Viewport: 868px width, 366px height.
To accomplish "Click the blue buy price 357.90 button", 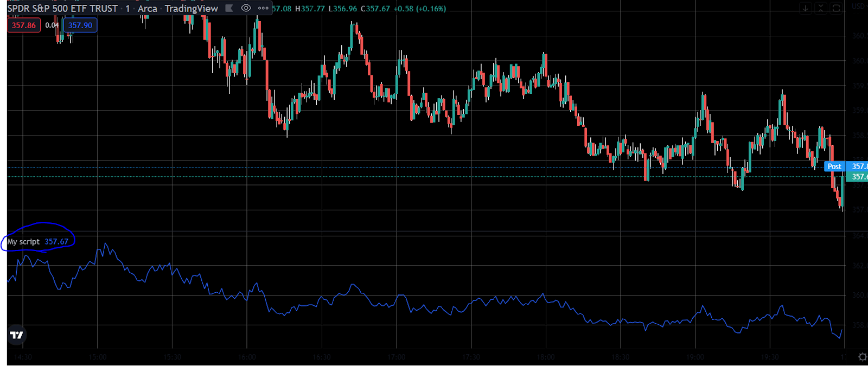I will point(80,25).
